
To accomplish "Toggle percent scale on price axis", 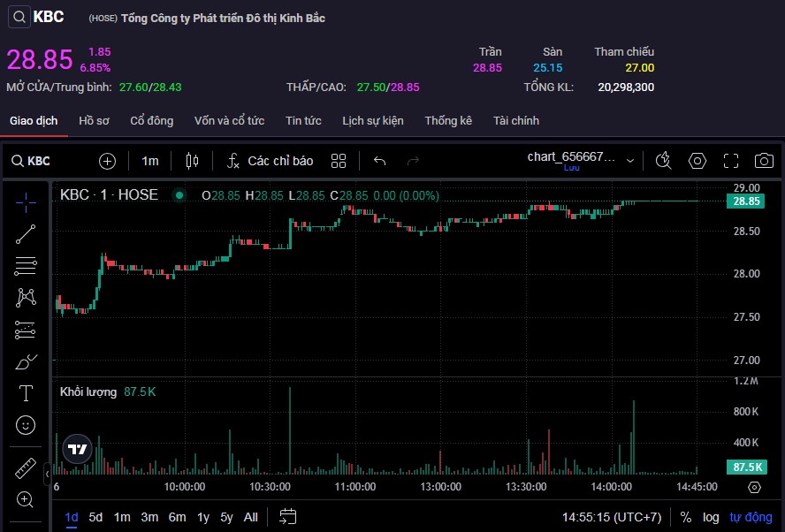I will (x=686, y=517).
